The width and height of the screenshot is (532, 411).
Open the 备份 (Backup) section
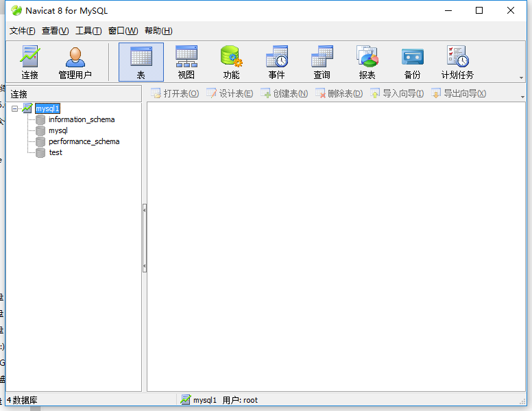click(x=412, y=62)
